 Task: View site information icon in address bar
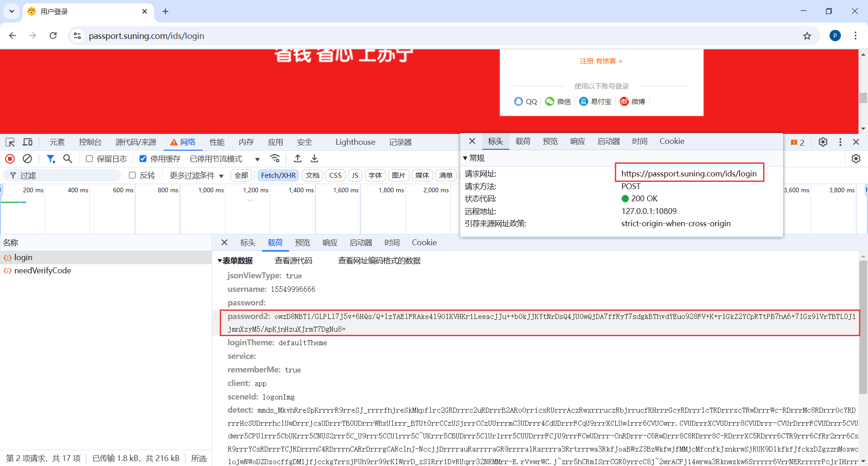pyautogui.click(x=77, y=36)
